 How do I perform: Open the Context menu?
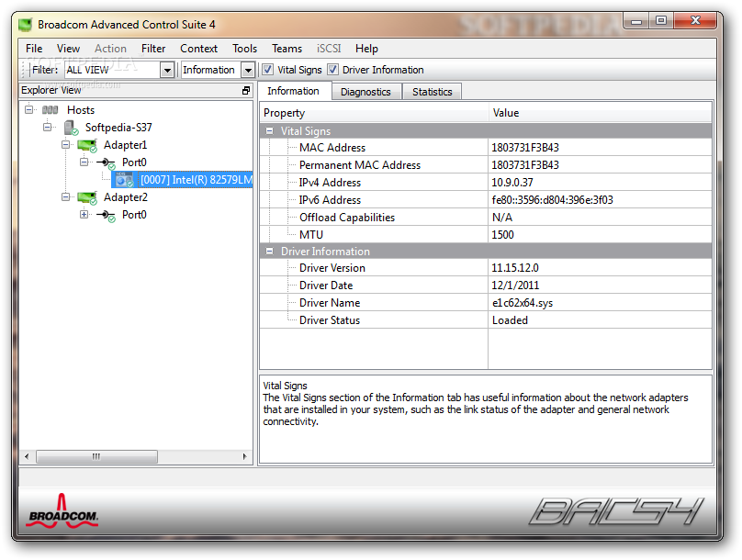click(198, 49)
